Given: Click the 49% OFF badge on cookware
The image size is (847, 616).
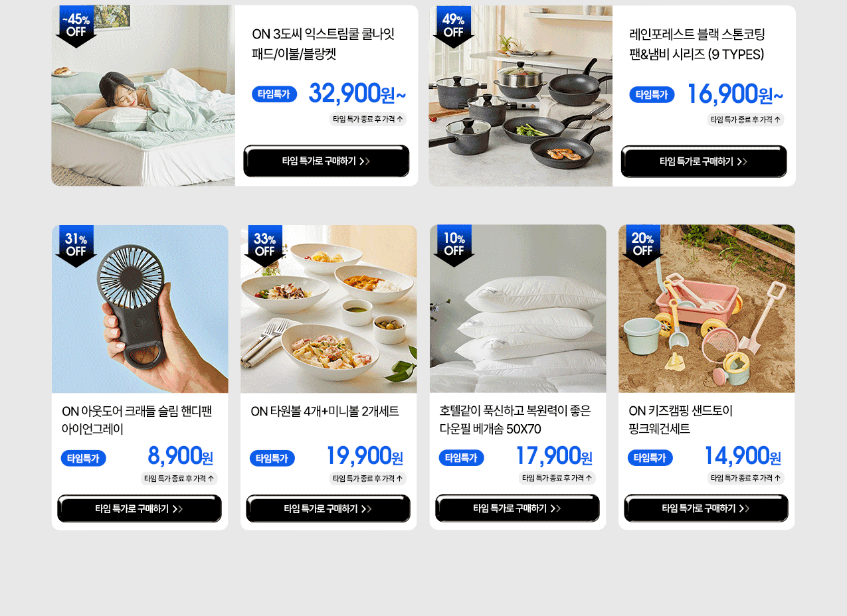Looking at the screenshot, I should 454,27.
